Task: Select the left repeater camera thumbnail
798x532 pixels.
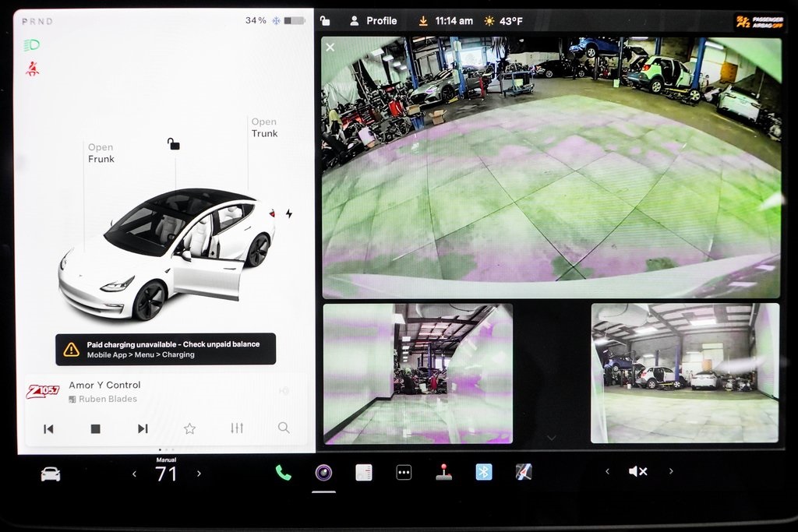Action: [x=418, y=374]
